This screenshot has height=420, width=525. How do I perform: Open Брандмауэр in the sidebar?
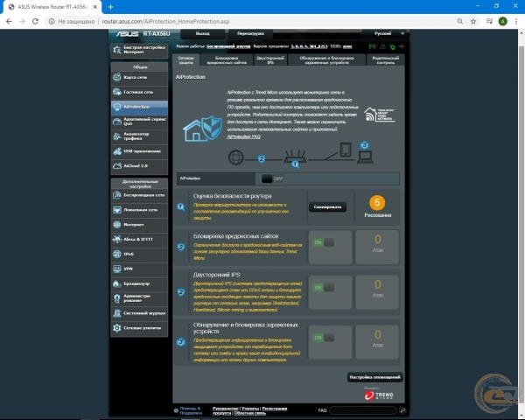tap(139, 283)
